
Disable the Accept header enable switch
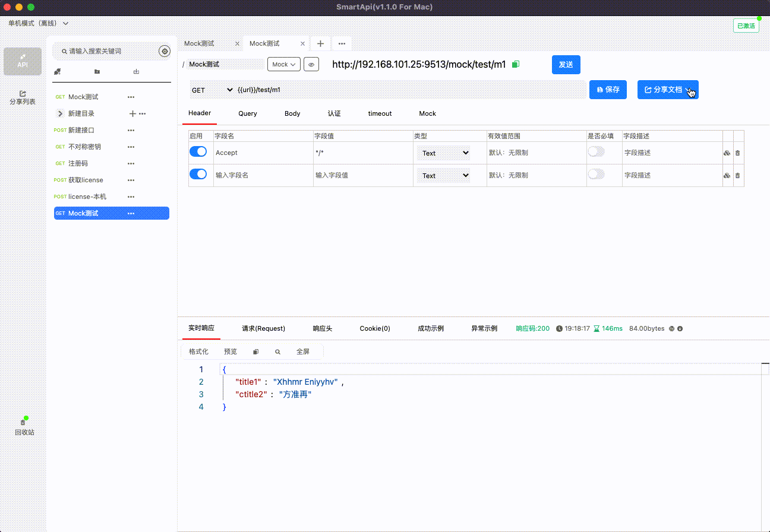tap(198, 152)
